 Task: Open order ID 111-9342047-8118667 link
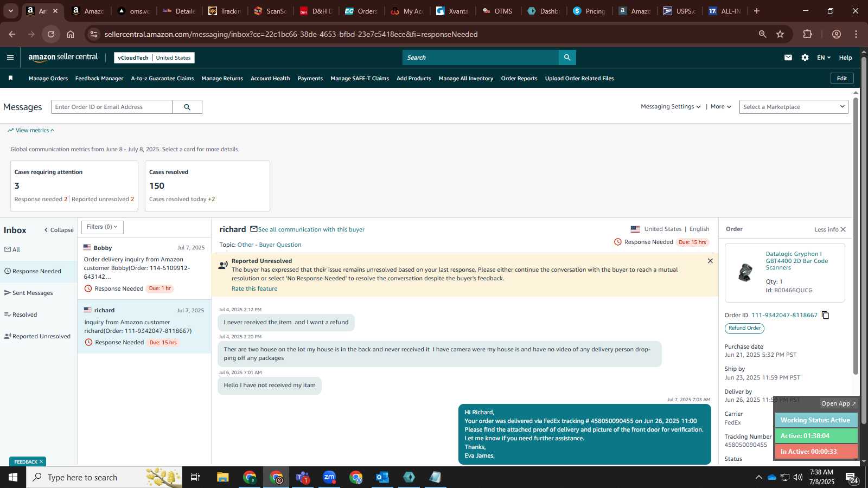coord(784,315)
